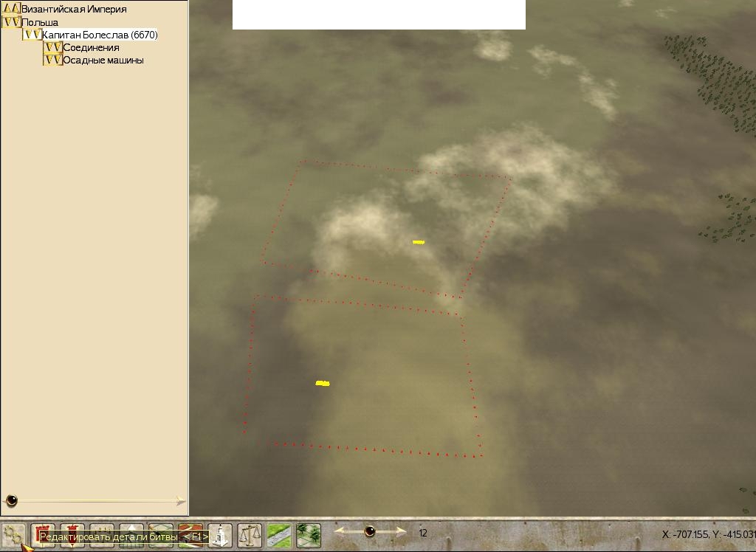The width and height of the screenshot is (756, 552).
Task: Toggle the Соединения node arrows
Action: 52,48
